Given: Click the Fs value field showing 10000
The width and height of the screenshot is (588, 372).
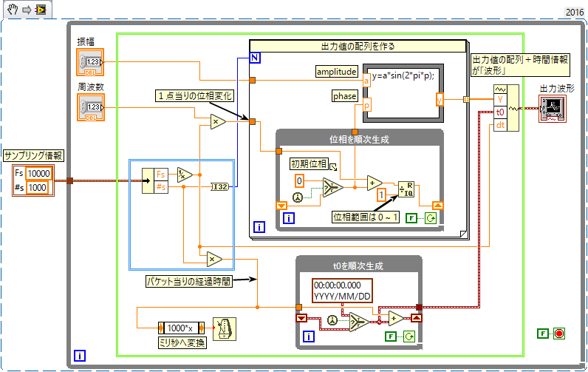Looking at the screenshot, I should 39,173.
